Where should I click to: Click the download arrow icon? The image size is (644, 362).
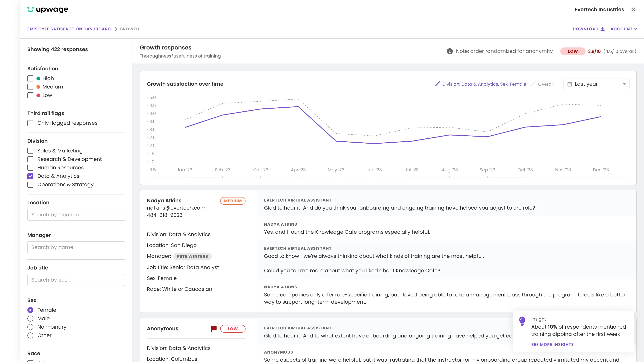(603, 29)
